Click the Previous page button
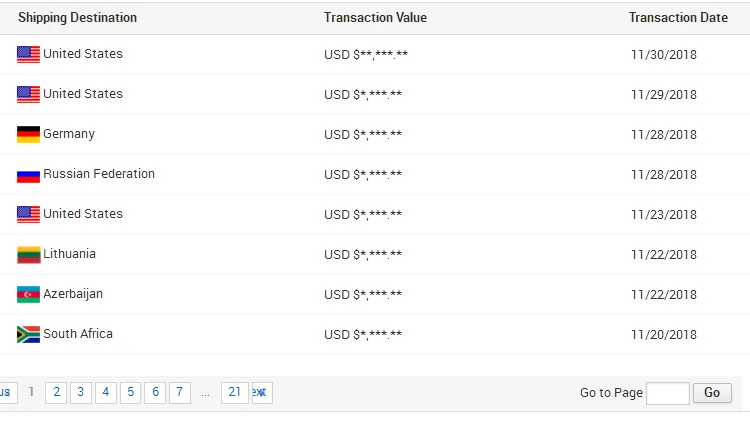Screen dimensions: 750x428 point(9,393)
